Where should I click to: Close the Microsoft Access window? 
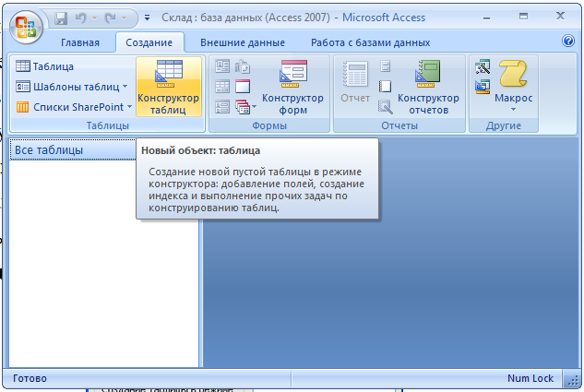tap(560, 16)
